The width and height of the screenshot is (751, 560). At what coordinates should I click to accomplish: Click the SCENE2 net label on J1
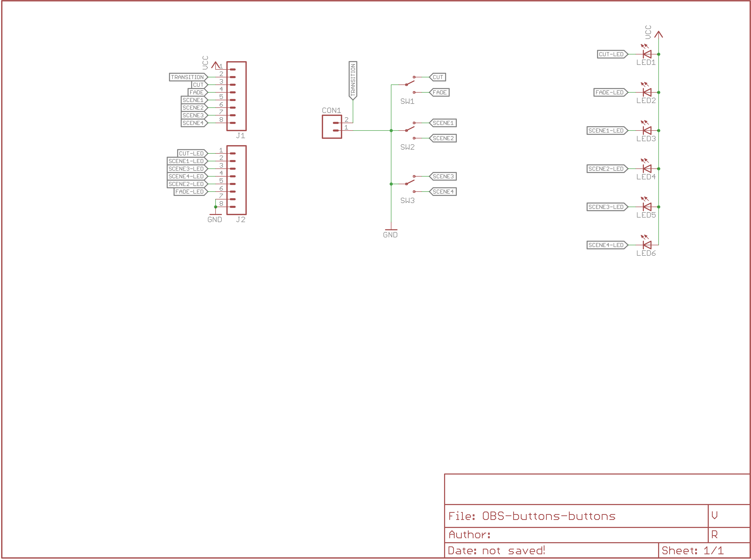click(195, 107)
